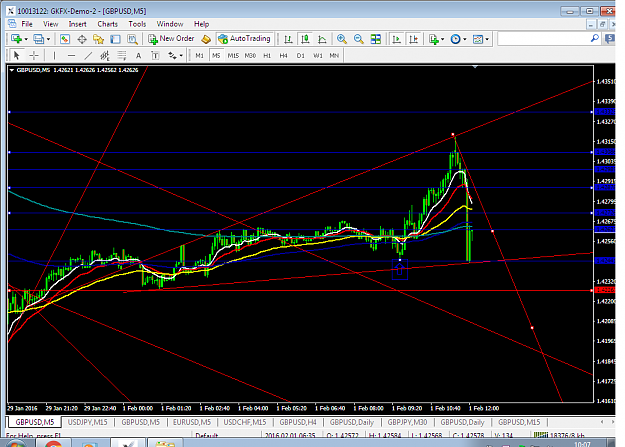Tile chart windows with the grid icon
Screen dimensions: 625x447
point(375,39)
